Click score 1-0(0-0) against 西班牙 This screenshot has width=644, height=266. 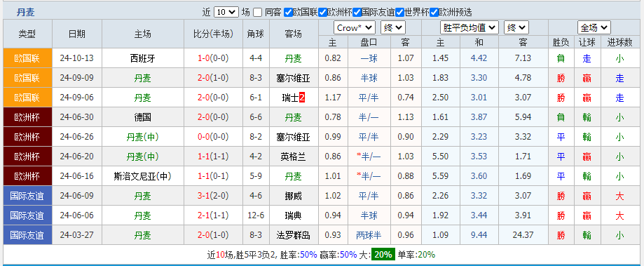click(213, 58)
